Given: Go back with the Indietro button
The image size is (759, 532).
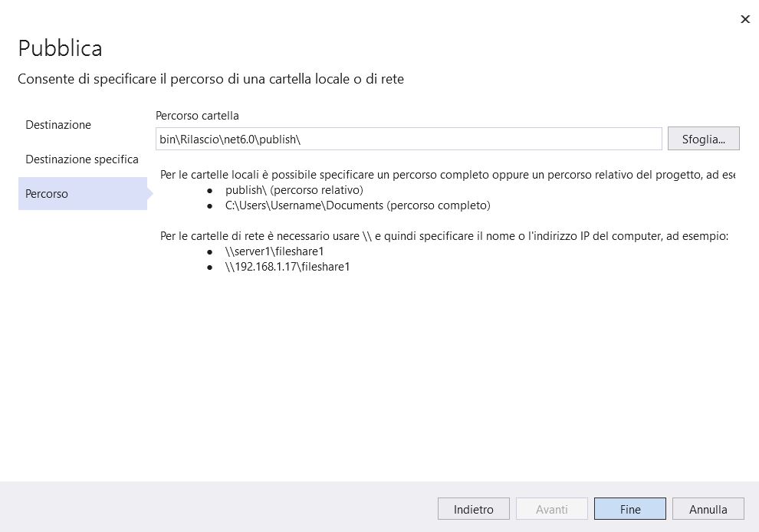Looking at the screenshot, I should [x=473, y=509].
